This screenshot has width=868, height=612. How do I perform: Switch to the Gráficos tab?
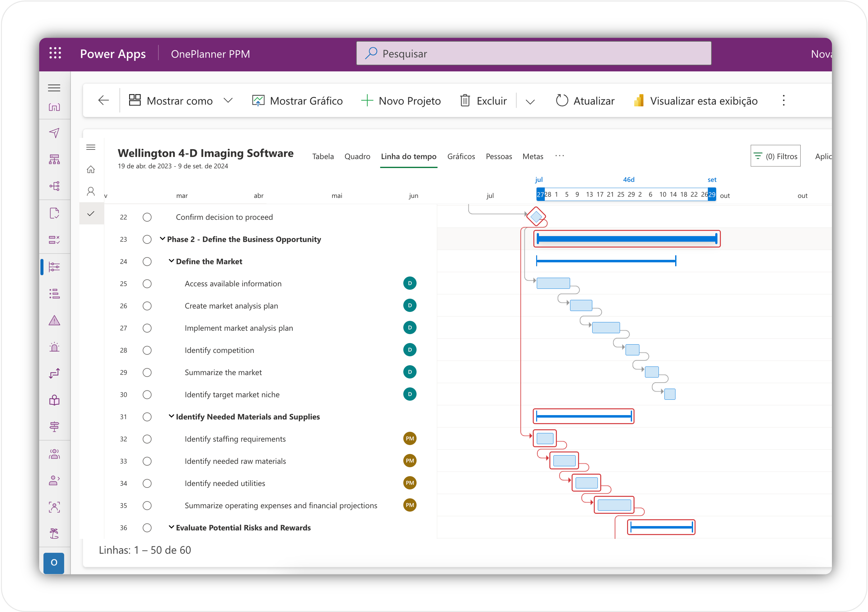click(x=461, y=156)
